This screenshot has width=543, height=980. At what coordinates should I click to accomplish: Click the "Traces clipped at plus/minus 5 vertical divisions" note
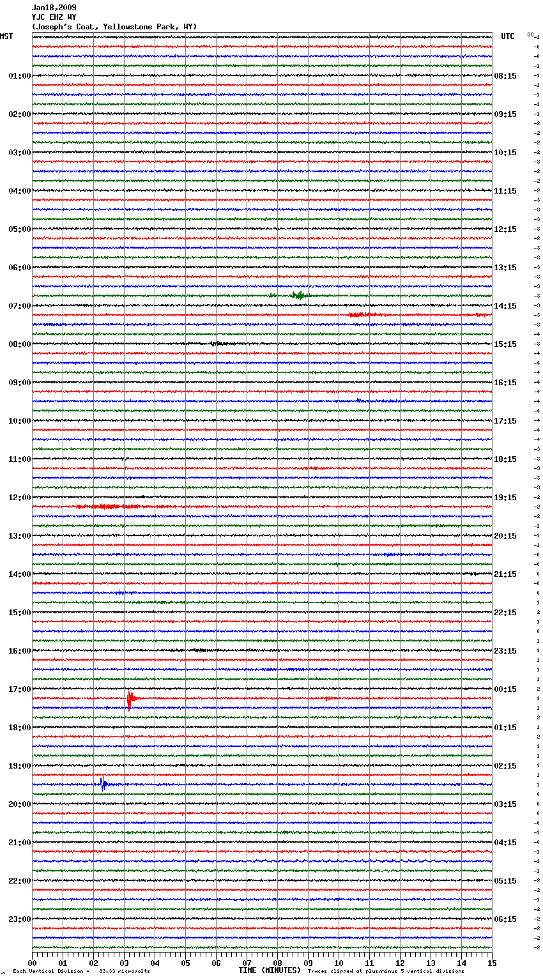click(386, 971)
